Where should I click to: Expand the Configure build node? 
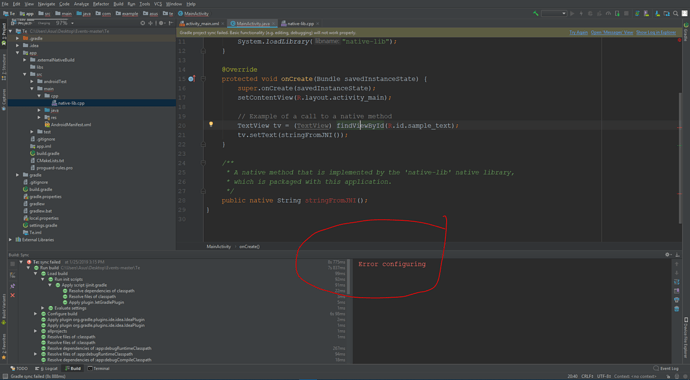point(36,314)
